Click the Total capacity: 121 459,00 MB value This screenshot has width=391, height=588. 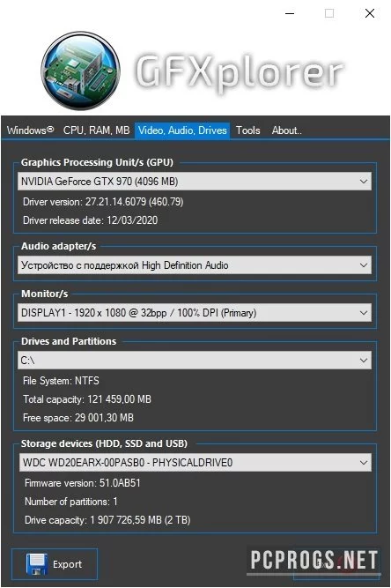[87, 399]
